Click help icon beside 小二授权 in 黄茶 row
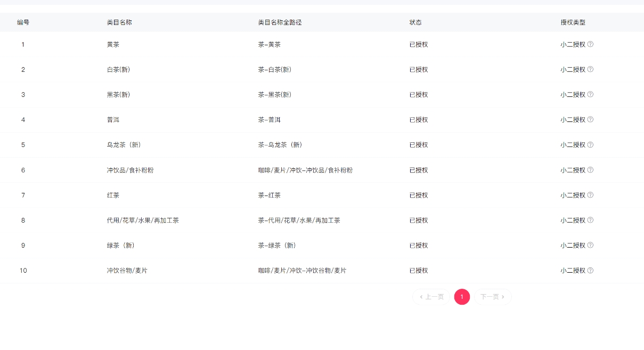Screen dimensions: 644x350 (x=590, y=44)
